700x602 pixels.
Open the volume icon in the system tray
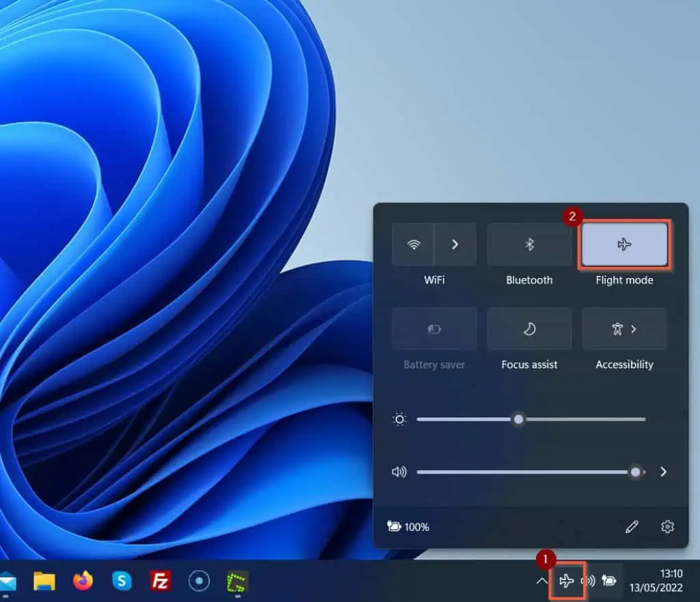coord(589,582)
